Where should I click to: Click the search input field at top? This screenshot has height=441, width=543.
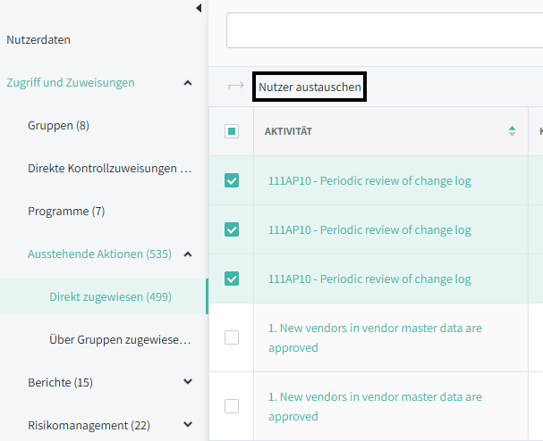384,30
